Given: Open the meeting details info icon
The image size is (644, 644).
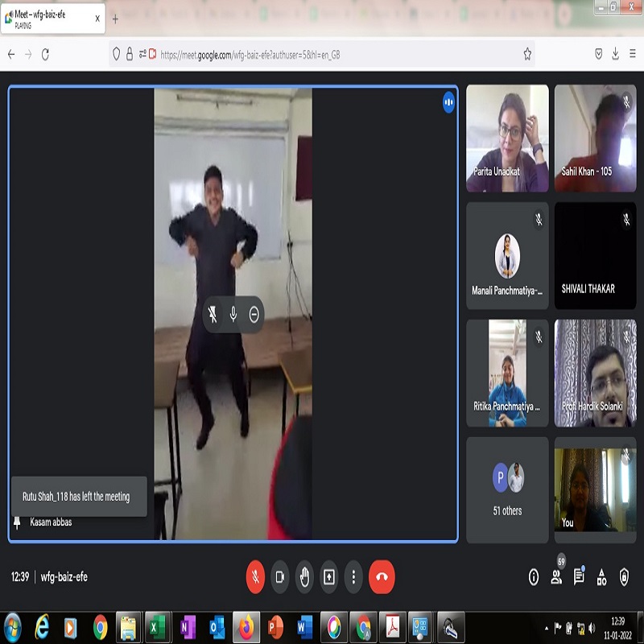Looking at the screenshot, I should click(533, 577).
